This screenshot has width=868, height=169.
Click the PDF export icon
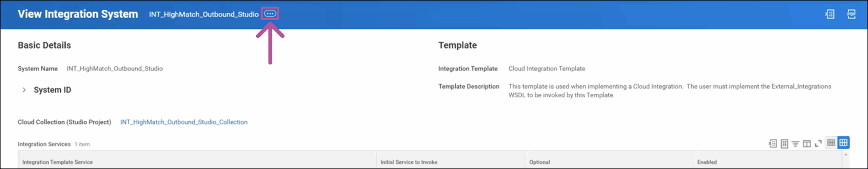click(x=851, y=14)
